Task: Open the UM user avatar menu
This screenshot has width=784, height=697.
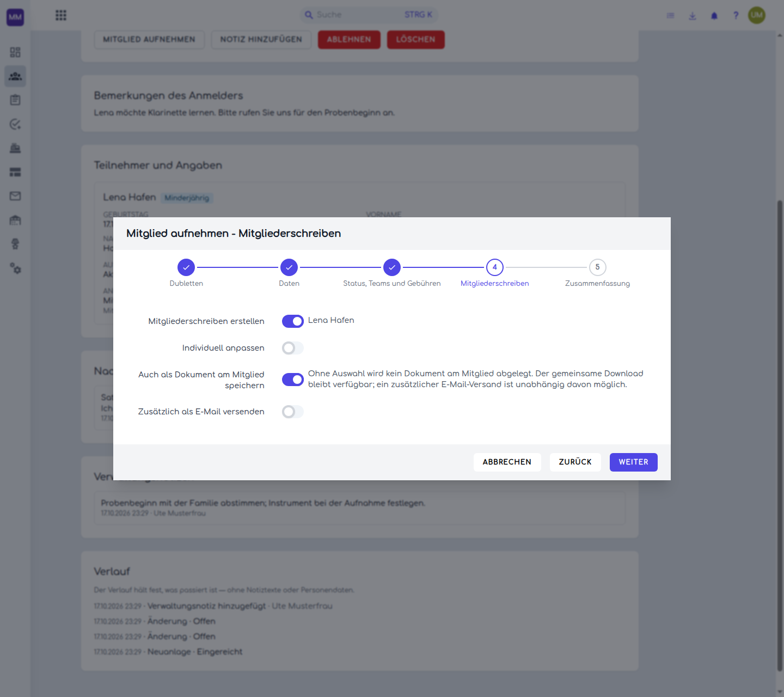Action: 757,15
